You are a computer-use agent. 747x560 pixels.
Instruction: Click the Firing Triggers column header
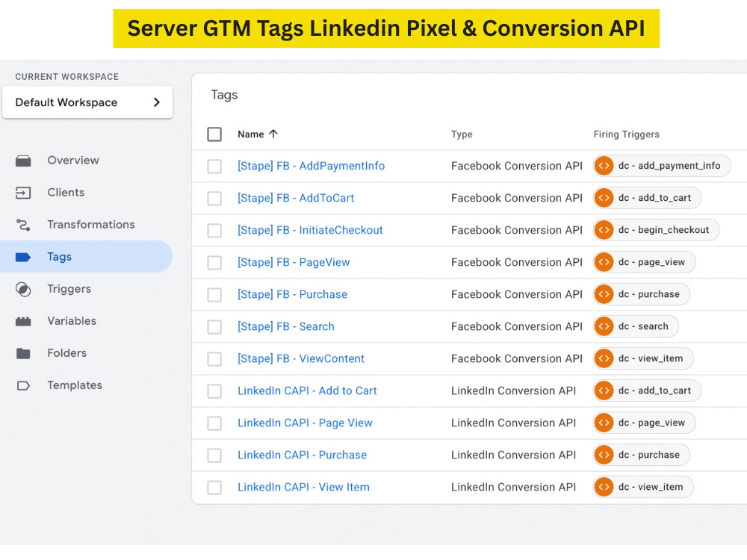pos(626,134)
